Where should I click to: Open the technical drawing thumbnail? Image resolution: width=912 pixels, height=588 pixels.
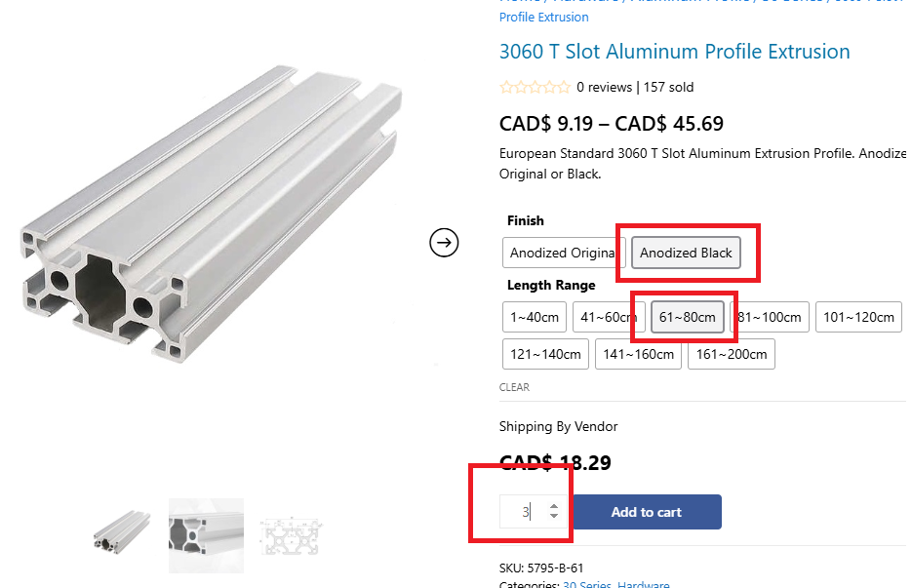click(x=291, y=536)
